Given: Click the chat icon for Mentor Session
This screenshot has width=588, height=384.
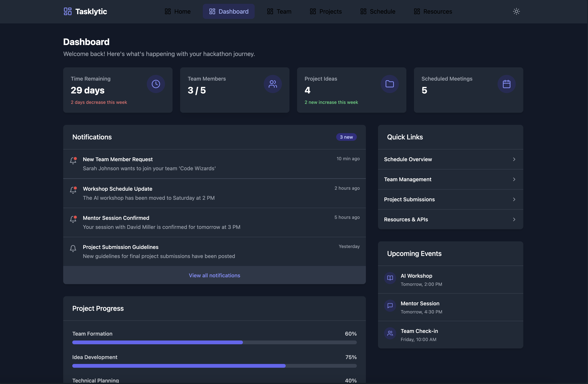Looking at the screenshot, I should 390,306.
